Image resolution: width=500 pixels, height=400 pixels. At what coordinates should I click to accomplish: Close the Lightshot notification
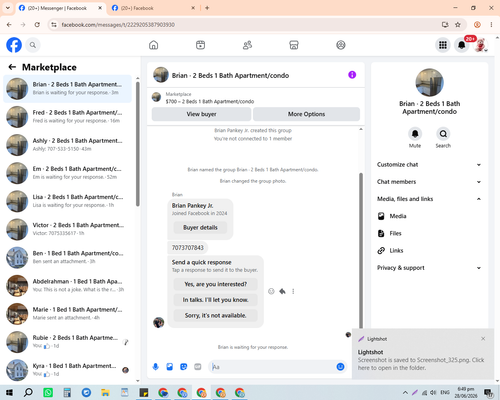[483, 339]
